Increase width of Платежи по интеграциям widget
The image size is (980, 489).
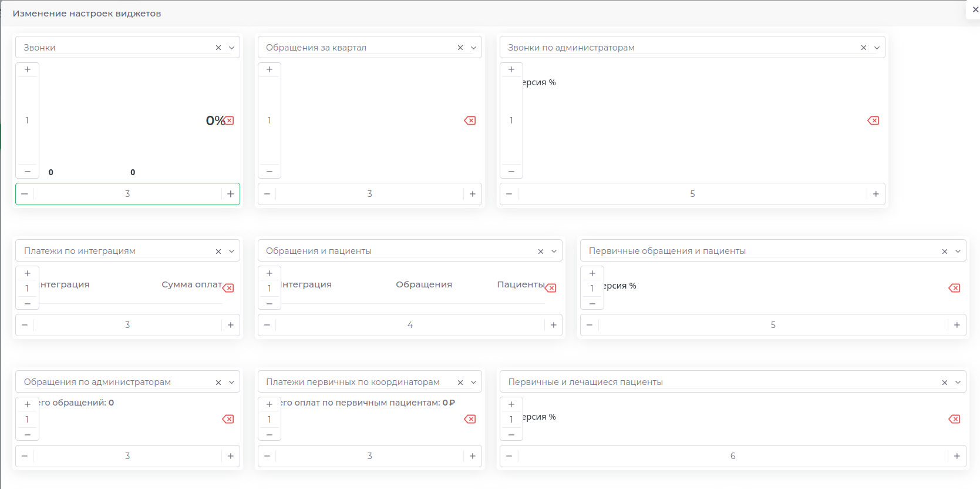231,325
